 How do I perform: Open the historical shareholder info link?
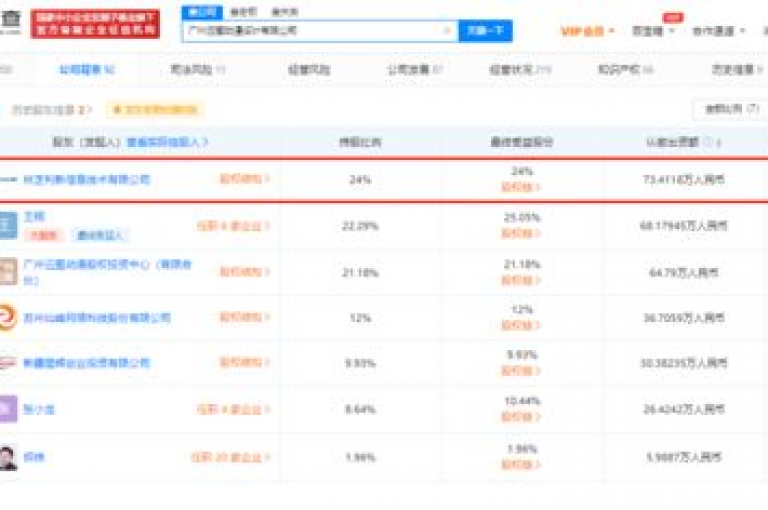click(52, 110)
